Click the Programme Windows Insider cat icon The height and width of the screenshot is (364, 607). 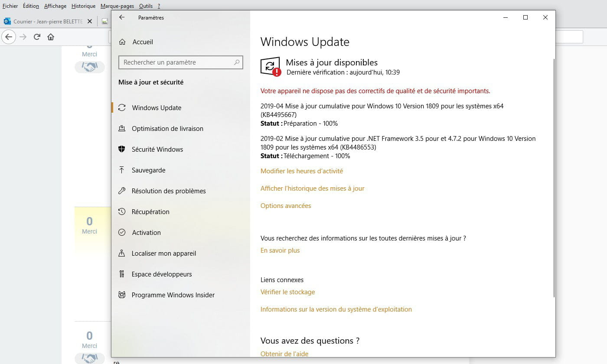pos(122,295)
